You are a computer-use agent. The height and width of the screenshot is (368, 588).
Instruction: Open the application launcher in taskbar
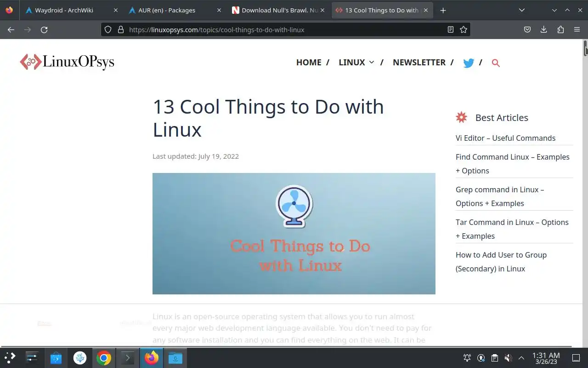click(x=10, y=357)
